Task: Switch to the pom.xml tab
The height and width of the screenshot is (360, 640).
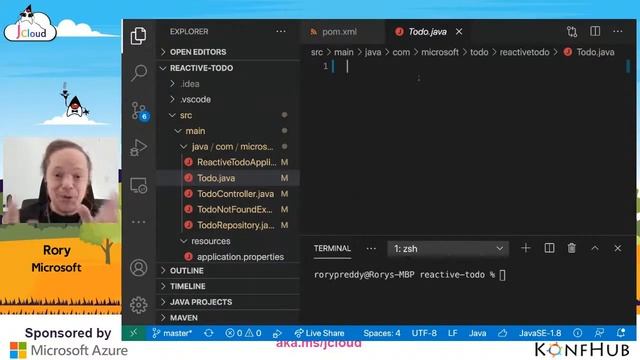Action: (343, 31)
